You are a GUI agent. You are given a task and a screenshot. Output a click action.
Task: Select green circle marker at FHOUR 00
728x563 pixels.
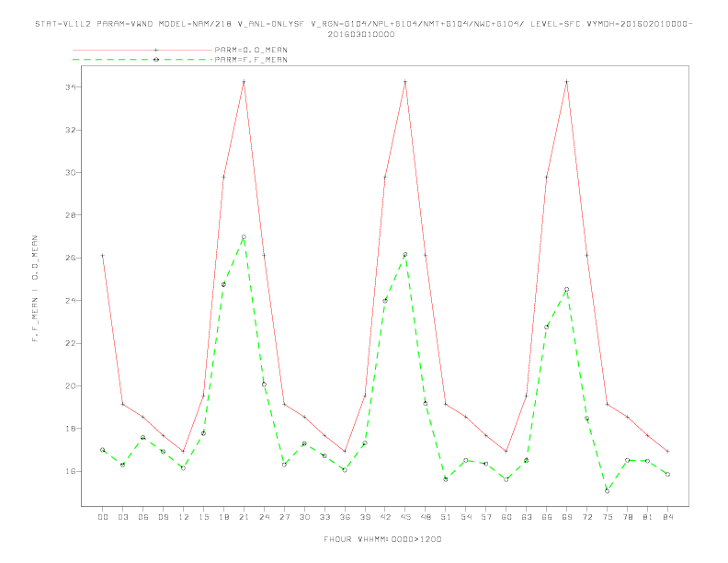click(x=103, y=450)
